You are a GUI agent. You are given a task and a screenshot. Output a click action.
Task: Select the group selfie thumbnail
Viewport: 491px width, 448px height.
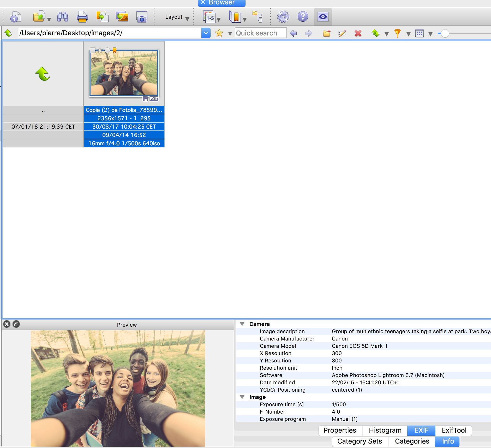pos(124,73)
